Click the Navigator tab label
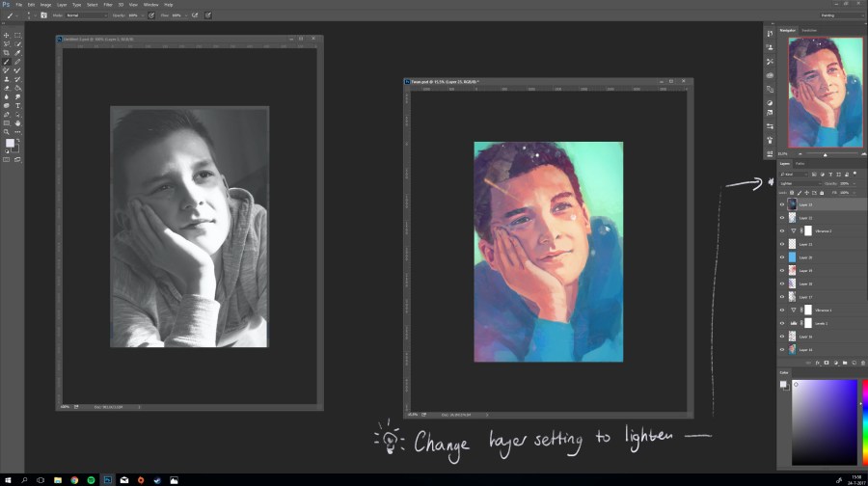This screenshot has height=486, width=868. [787, 30]
